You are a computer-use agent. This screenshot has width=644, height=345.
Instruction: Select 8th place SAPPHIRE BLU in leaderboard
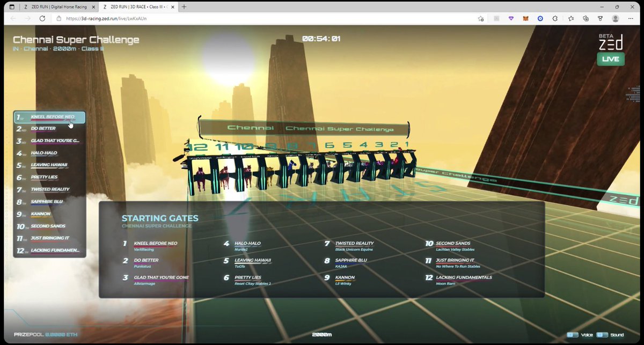pyautogui.click(x=49, y=202)
